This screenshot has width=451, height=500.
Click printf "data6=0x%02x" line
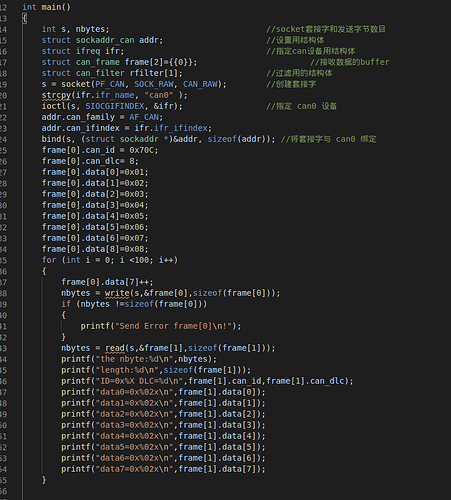coord(163,458)
